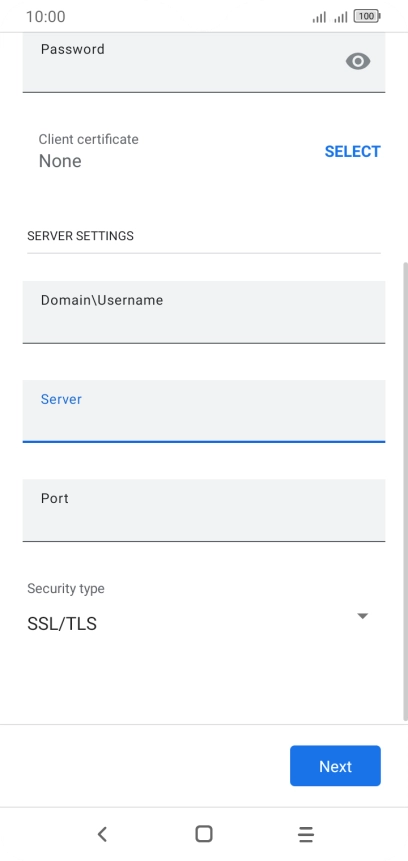Tap the Security type label
The height and width of the screenshot is (861, 408).
(66, 589)
